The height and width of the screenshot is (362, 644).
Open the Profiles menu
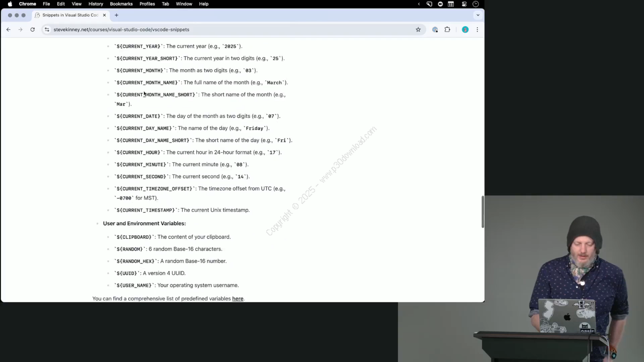coord(147,4)
